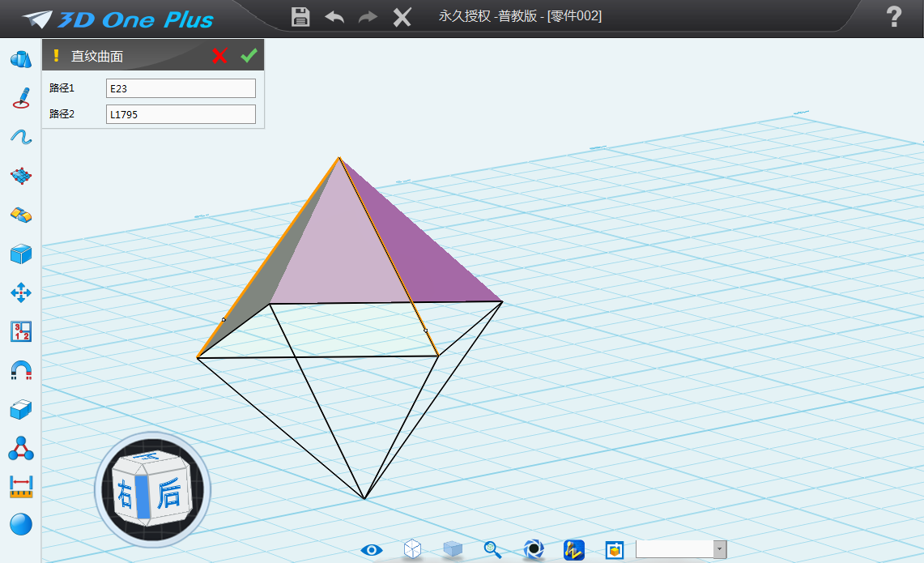
Task: Click the 路径2 input field L1795
Action: pos(181,114)
